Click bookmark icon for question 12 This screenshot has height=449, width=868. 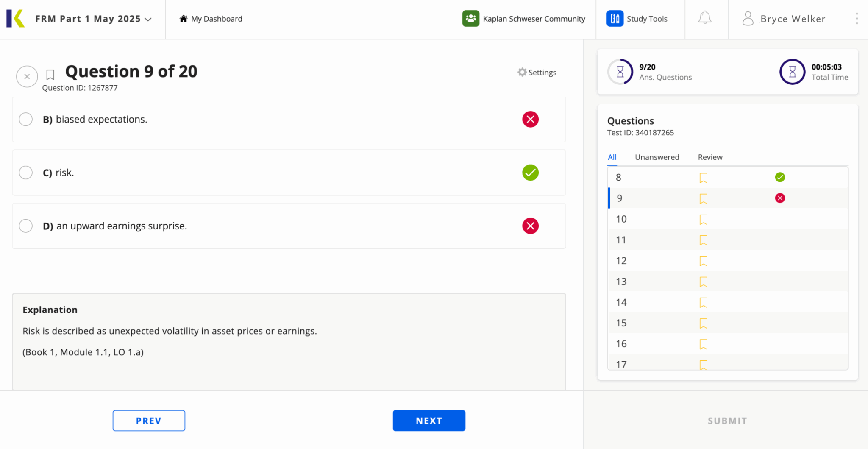tap(703, 261)
